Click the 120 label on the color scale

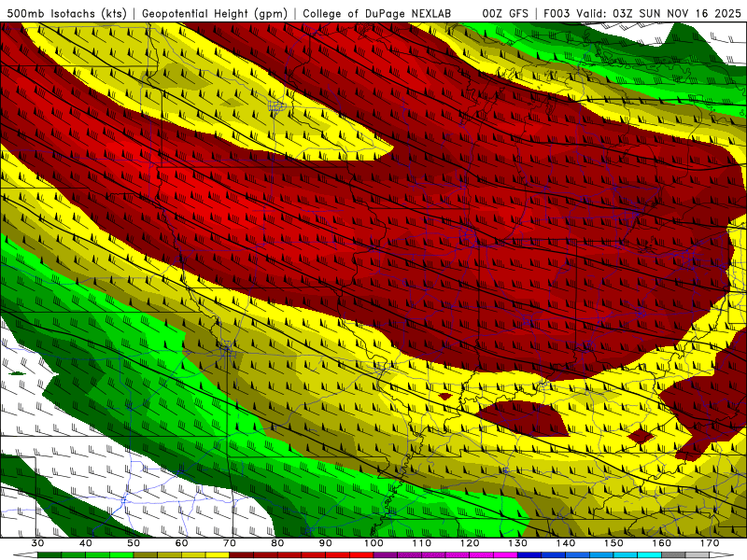[x=470, y=543]
